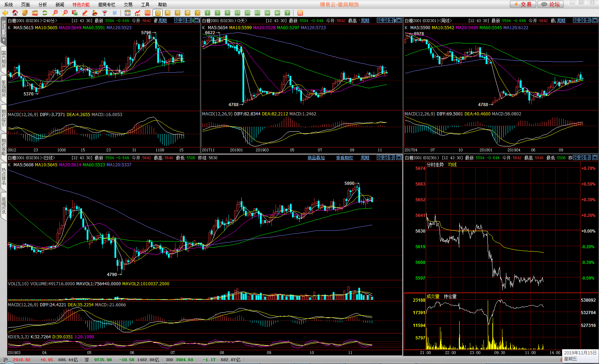Click the multi-window layout icon

pos(300,13)
